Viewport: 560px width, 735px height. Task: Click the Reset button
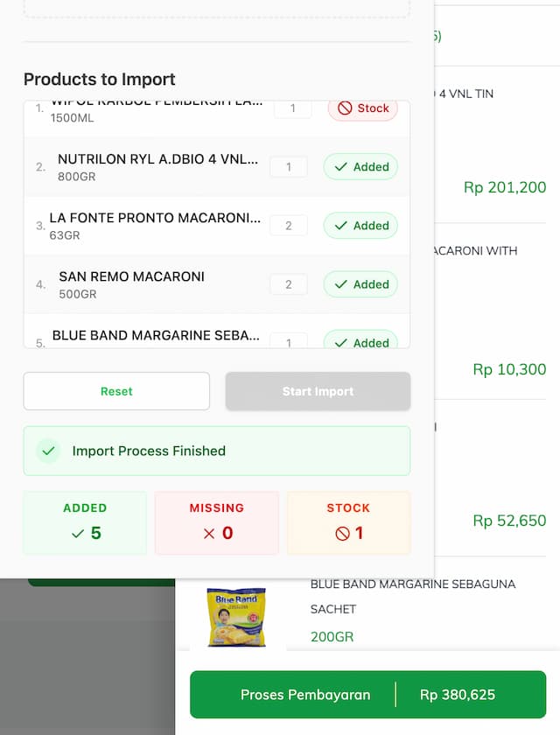tap(115, 391)
